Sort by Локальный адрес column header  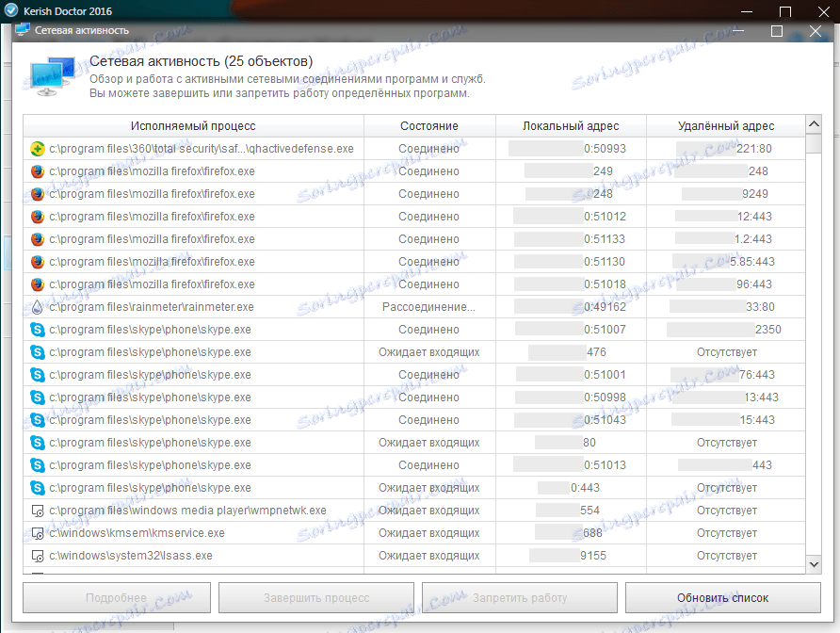click(571, 126)
